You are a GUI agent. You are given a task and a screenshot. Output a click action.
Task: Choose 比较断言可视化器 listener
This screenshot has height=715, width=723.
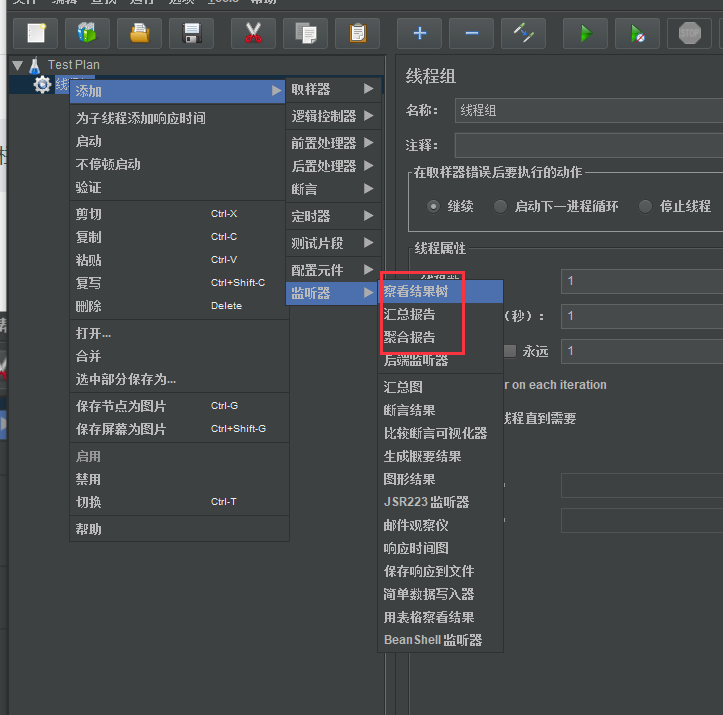point(440,433)
